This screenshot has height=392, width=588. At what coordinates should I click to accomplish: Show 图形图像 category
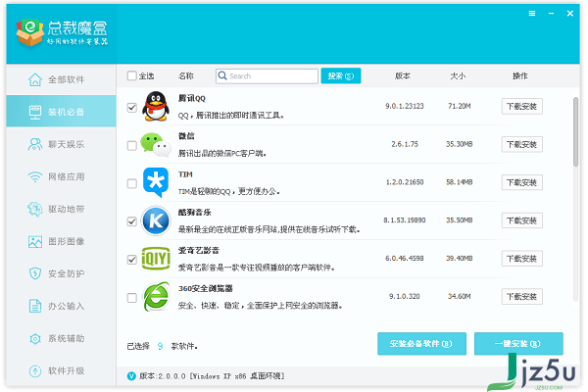pos(61,242)
